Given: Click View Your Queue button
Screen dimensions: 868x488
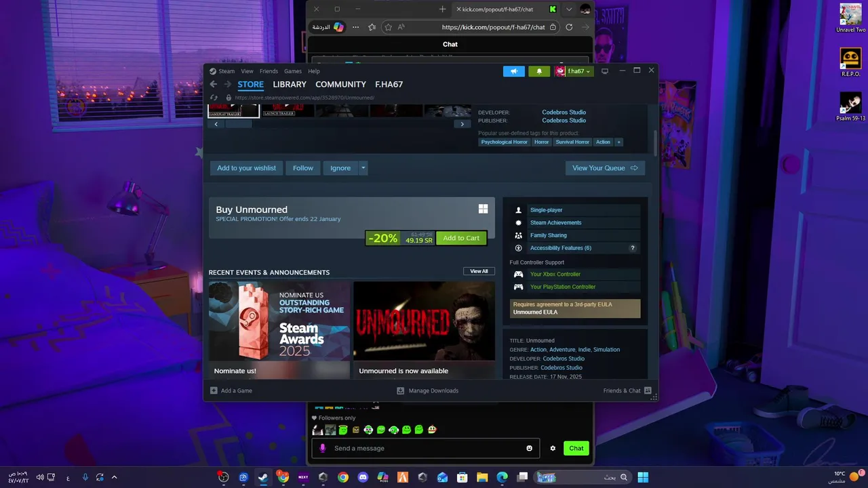Looking at the screenshot, I should [605, 168].
